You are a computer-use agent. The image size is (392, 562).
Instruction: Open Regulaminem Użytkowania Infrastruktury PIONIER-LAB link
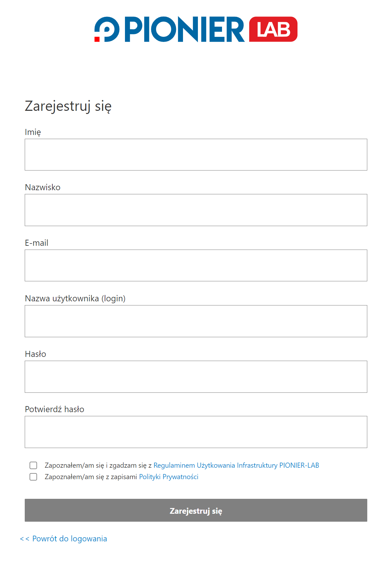tap(236, 465)
